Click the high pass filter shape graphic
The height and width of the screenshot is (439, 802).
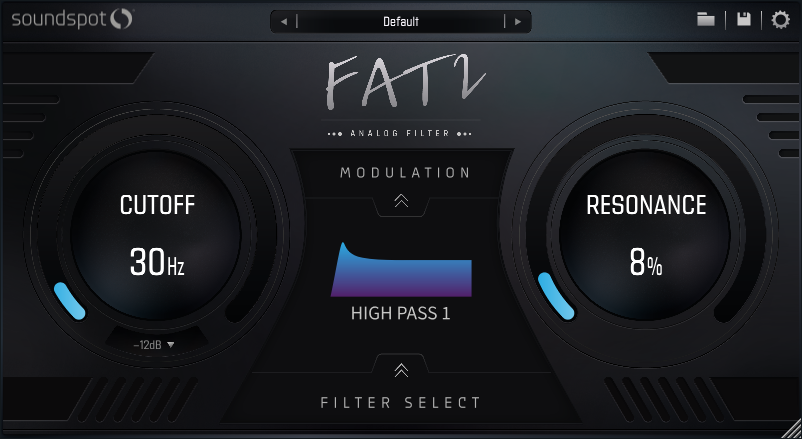click(x=401, y=271)
